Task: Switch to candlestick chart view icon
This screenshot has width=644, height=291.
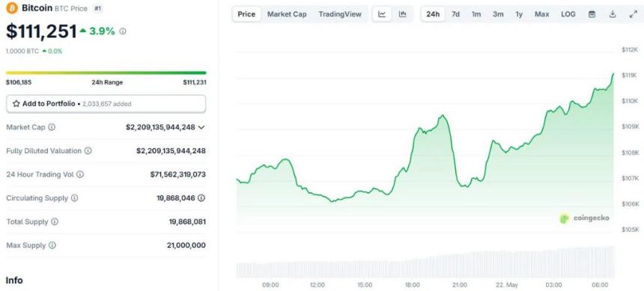Action: (403, 14)
